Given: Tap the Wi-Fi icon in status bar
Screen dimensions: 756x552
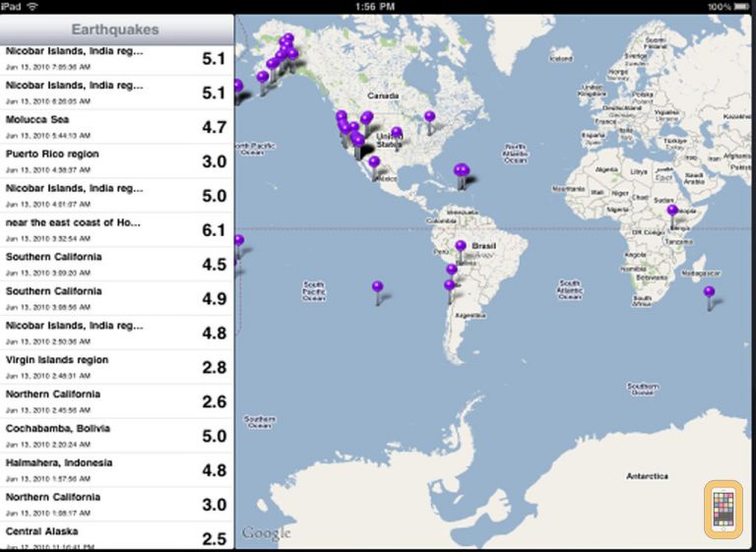Looking at the screenshot, I should (x=32, y=6).
